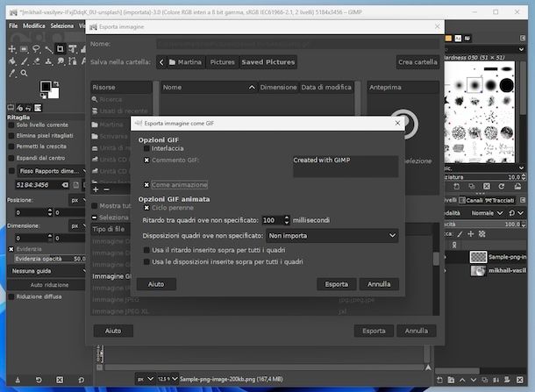Viewport: 535px width, 392px height.
Task: Enable Espandi dal centro checkbox
Action: pyautogui.click(x=11, y=158)
